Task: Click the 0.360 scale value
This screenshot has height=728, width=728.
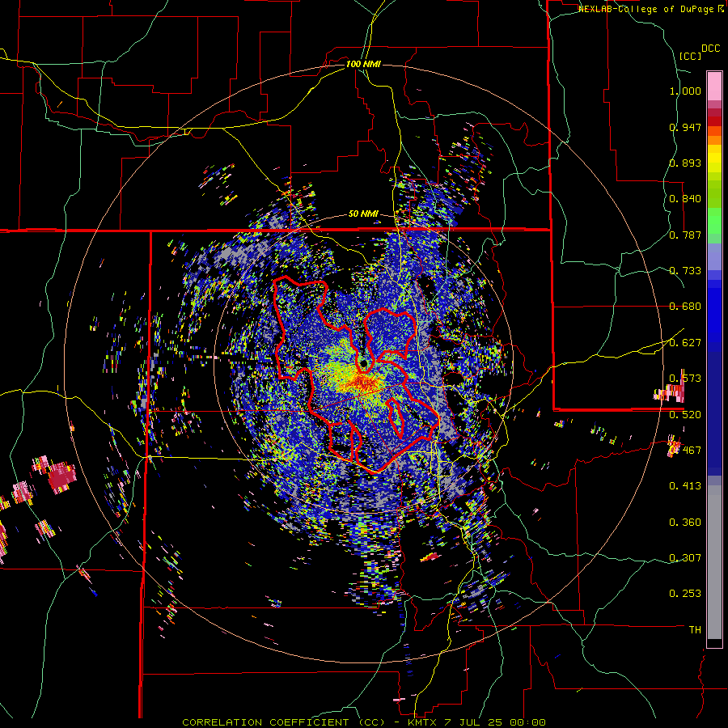Action: [x=685, y=523]
